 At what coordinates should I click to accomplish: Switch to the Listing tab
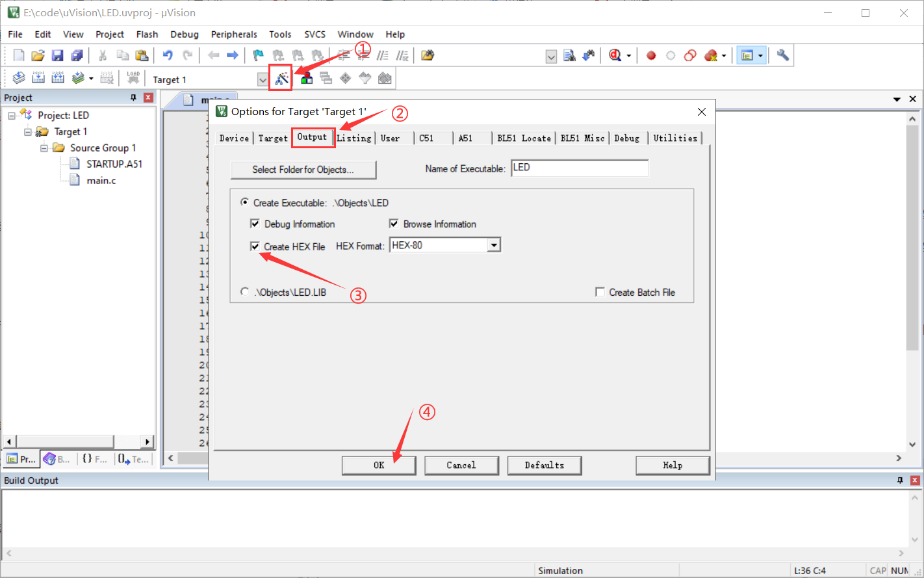(354, 138)
